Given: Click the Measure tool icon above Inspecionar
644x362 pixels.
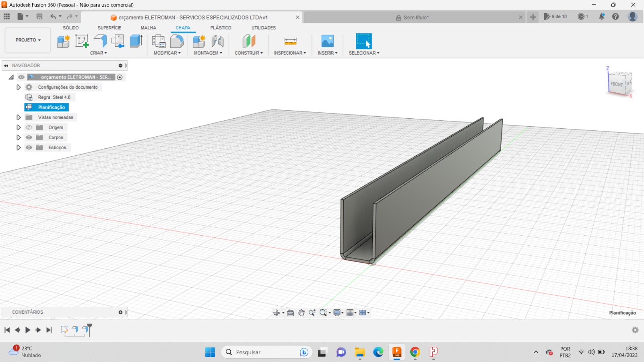Looking at the screenshot, I should (290, 41).
